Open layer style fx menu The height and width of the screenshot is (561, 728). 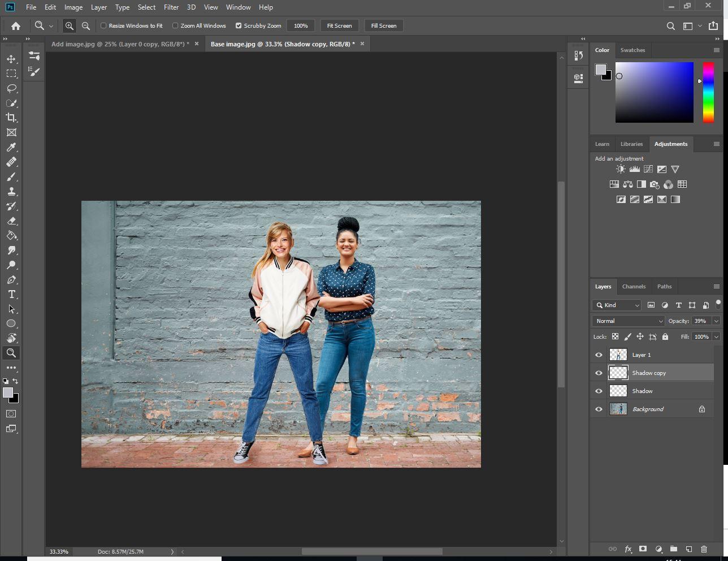pyautogui.click(x=627, y=549)
